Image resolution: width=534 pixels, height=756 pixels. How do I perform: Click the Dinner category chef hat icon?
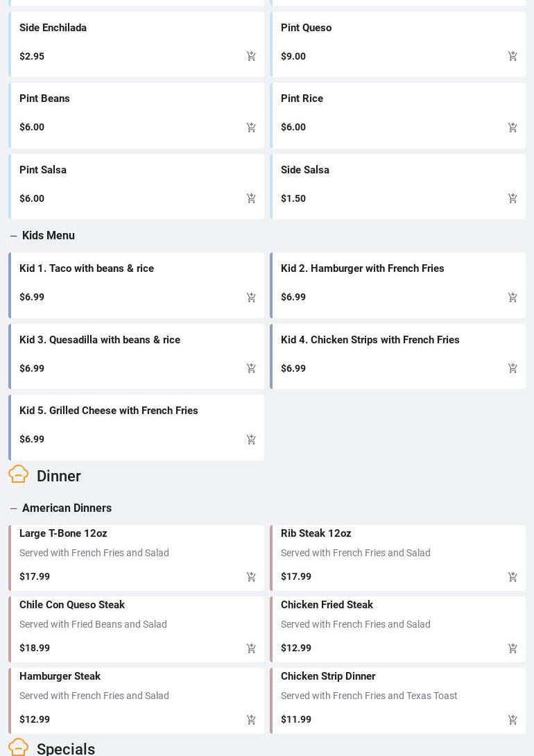(x=19, y=474)
